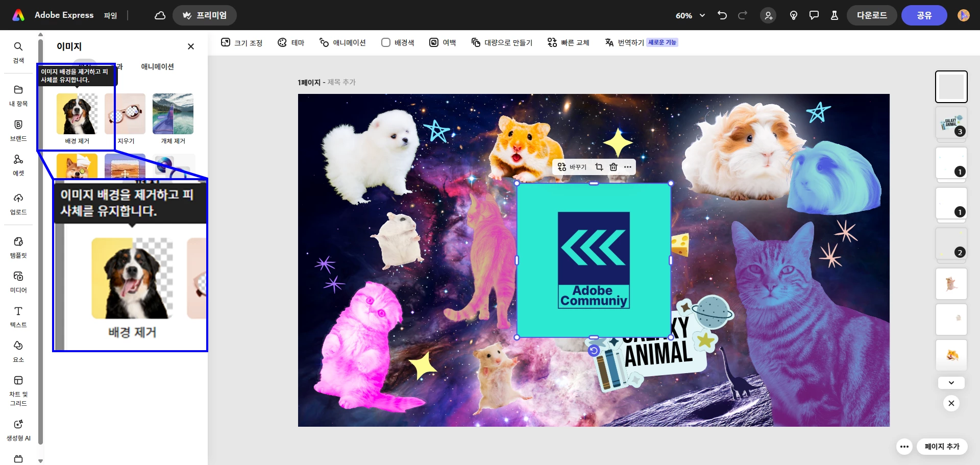Image resolution: width=980 pixels, height=465 pixels.
Task: Open the 요소 elements panel
Action: 18,351
